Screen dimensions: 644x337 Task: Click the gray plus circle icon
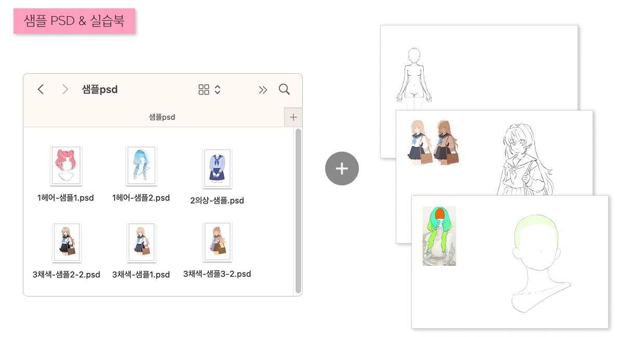342,169
